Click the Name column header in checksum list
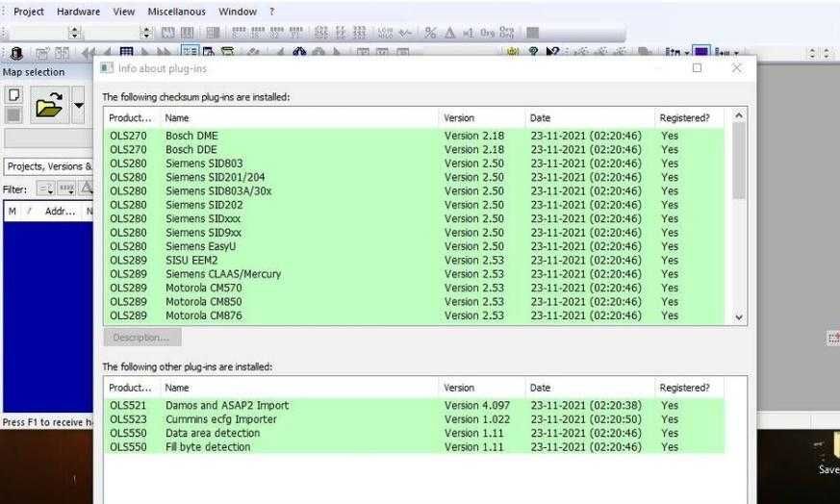Image resolution: width=840 pixels, height=504 pixels. point(300,118)
